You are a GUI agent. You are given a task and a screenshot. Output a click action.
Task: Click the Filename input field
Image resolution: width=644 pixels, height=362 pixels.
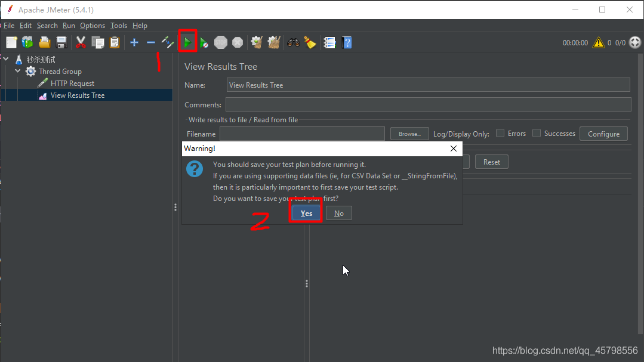[302, 134]
